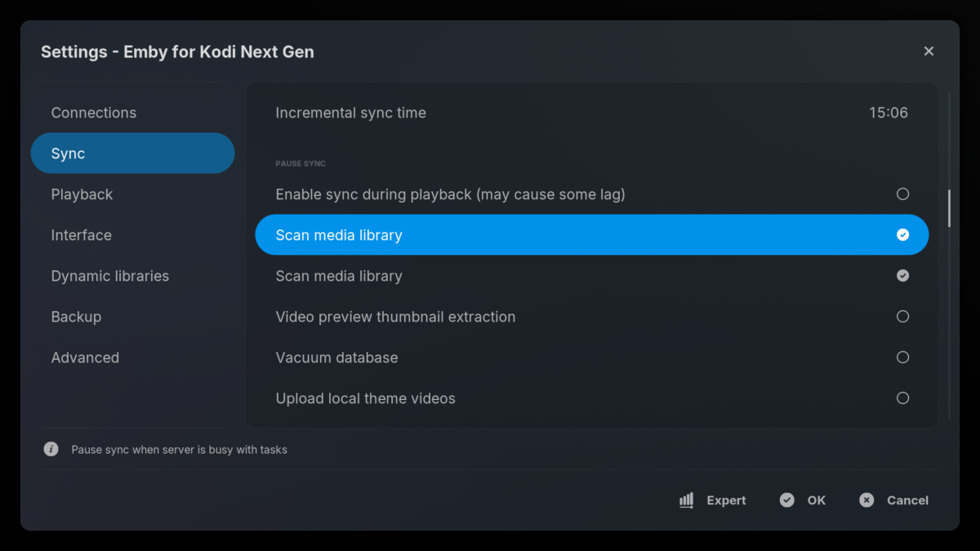980x551 pixels.
Task: Click the Cancel X icon
Action: tap(866, 500)
